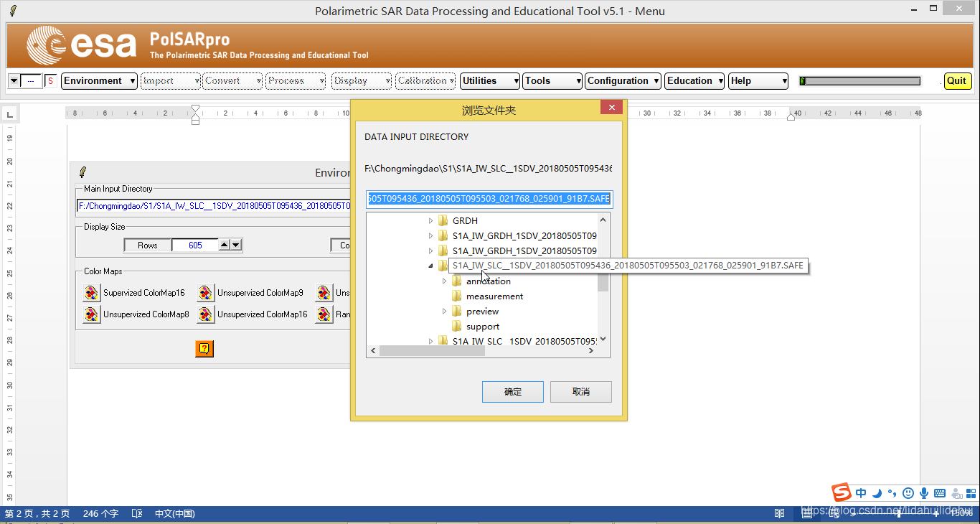
Task: Click the 第 2 页，共 2 页 page indicator
Action: [x=37, y=513]
